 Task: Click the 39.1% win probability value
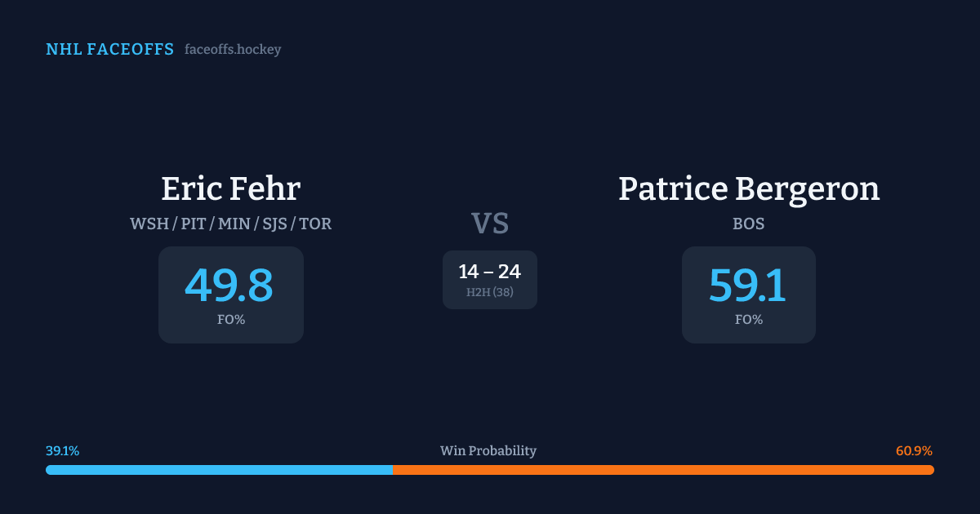click(63, 451)
